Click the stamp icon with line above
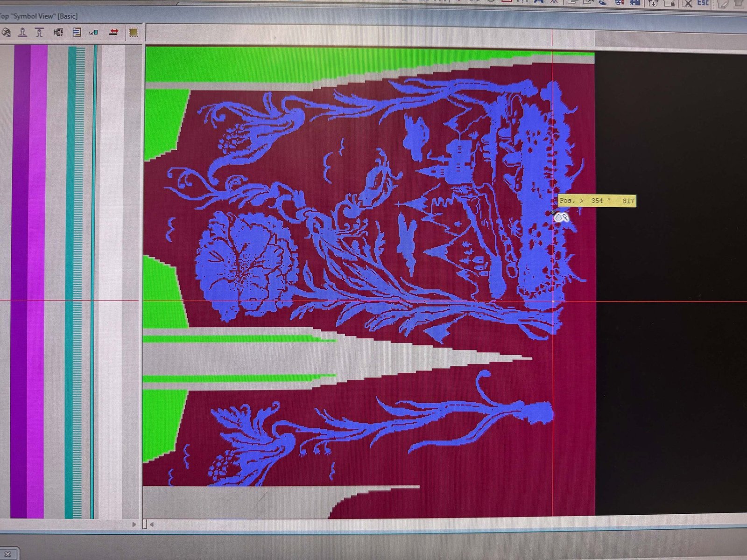This screenshot has height=560, width=747. coord(40,32)
